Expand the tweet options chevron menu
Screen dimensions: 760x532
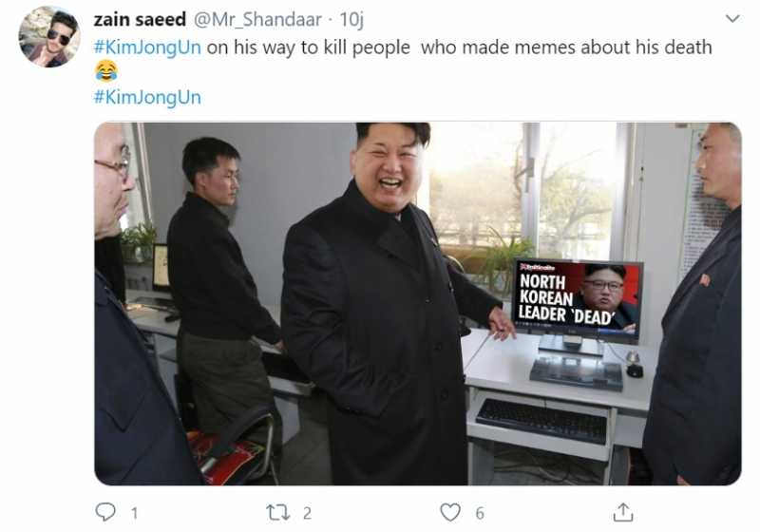[732, 19]
